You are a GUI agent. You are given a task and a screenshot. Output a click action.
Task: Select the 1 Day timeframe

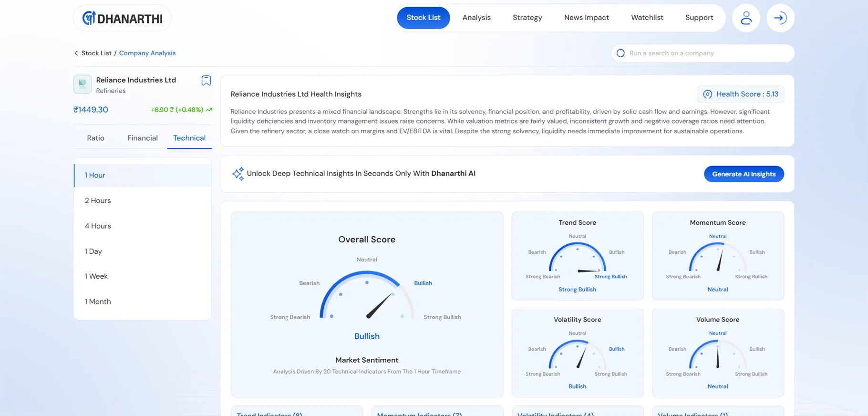tap(143, 251)
